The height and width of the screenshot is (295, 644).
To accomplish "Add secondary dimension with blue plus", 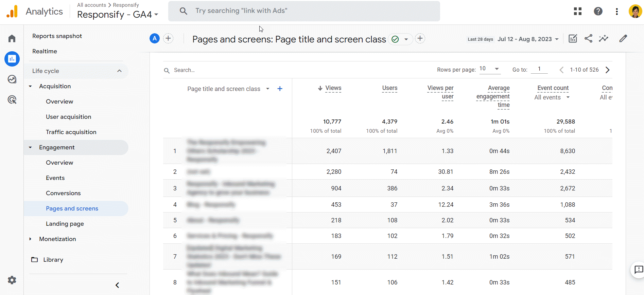I will tap(280, 89).
